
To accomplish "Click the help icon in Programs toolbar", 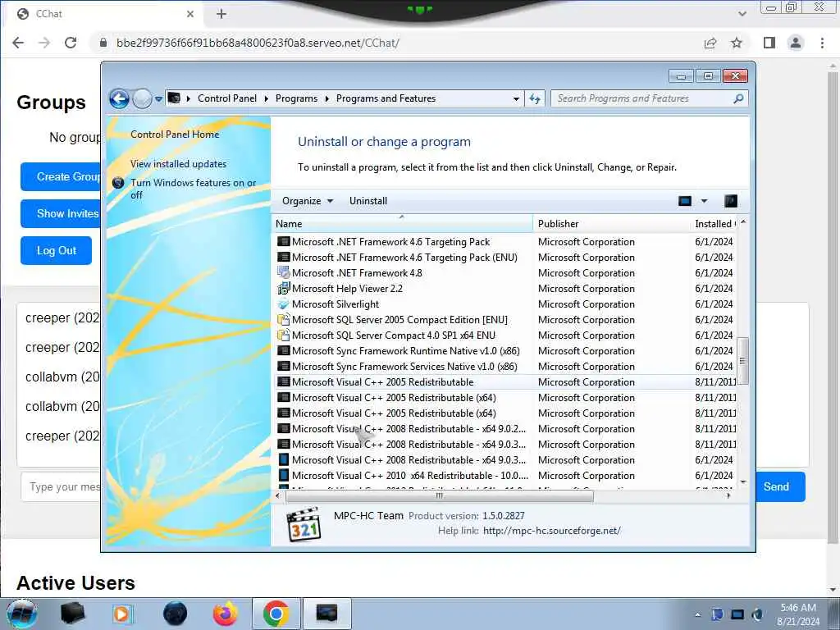I will pyautogui.click(x=731, y=201).
